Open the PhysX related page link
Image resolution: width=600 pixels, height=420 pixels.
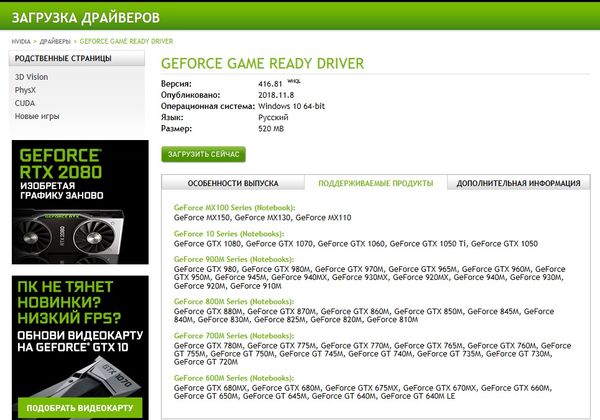pos(25,90)
